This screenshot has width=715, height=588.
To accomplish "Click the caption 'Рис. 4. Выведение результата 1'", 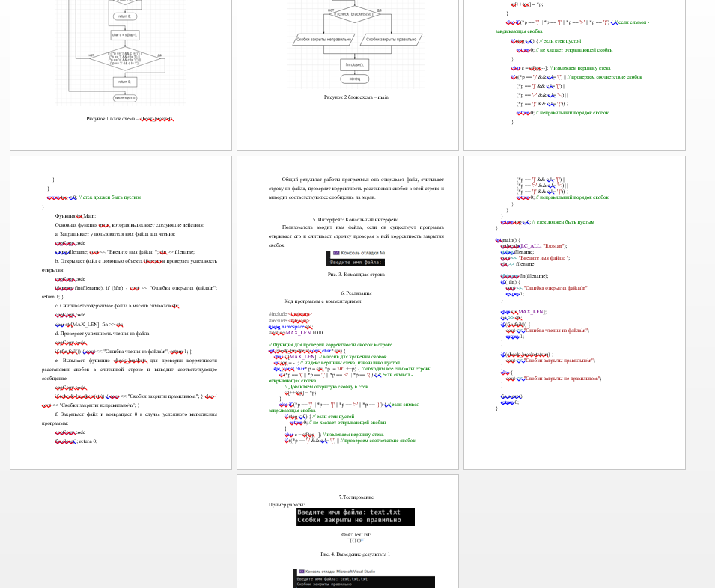I will coord(356,554).
